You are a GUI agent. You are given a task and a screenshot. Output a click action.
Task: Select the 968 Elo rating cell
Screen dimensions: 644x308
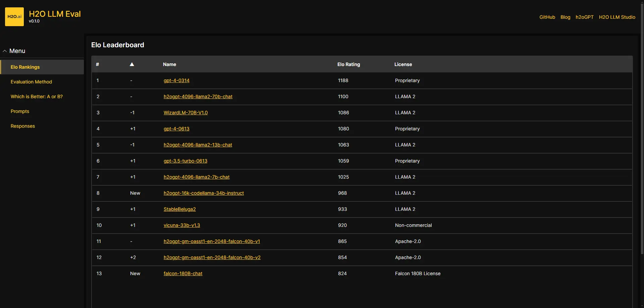pyautogui.click(x=342, y=193)
